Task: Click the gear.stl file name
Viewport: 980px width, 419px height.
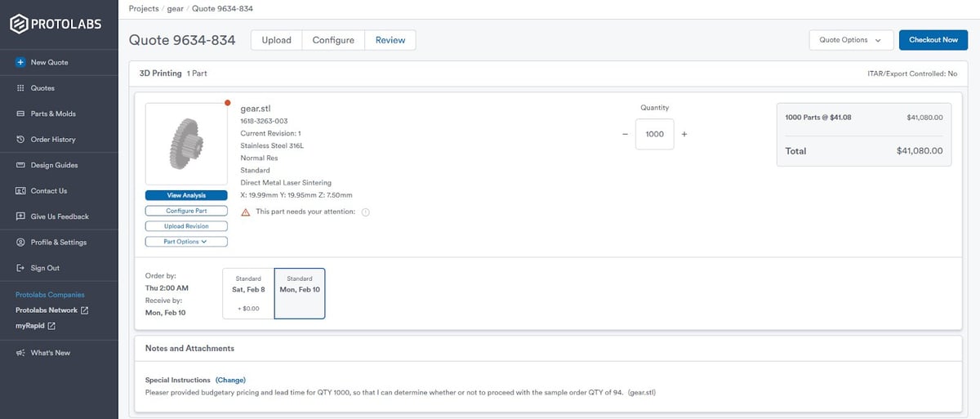Action: click(257, 108)
